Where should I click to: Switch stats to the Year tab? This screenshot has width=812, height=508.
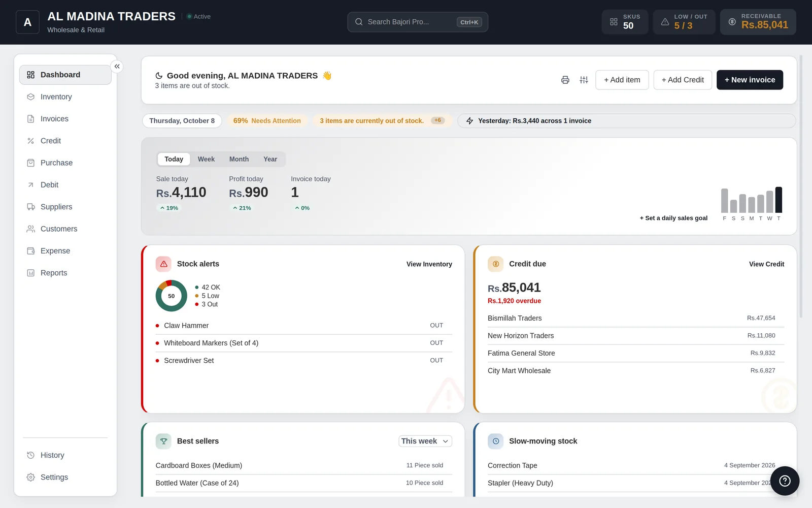270,159
